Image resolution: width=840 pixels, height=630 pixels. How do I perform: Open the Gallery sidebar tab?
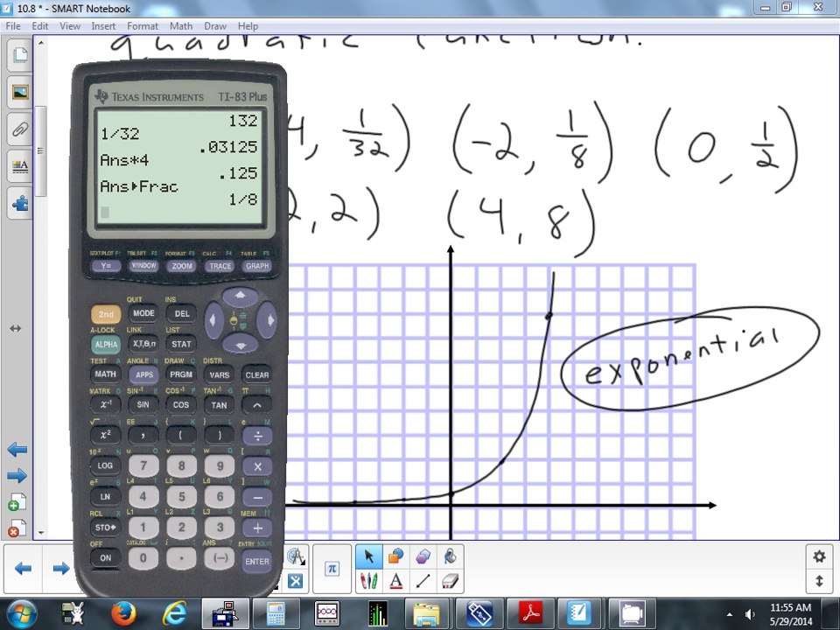(20, 92)
